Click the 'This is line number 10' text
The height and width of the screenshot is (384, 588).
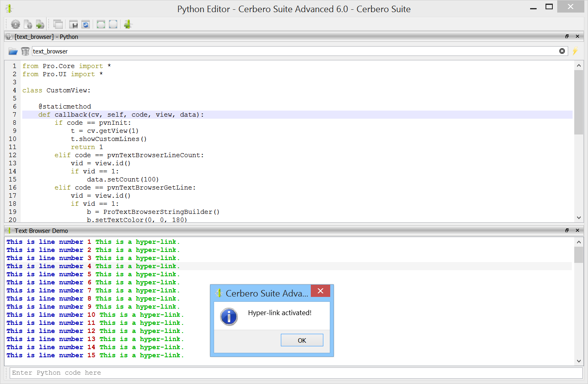(x=51, y=315)
